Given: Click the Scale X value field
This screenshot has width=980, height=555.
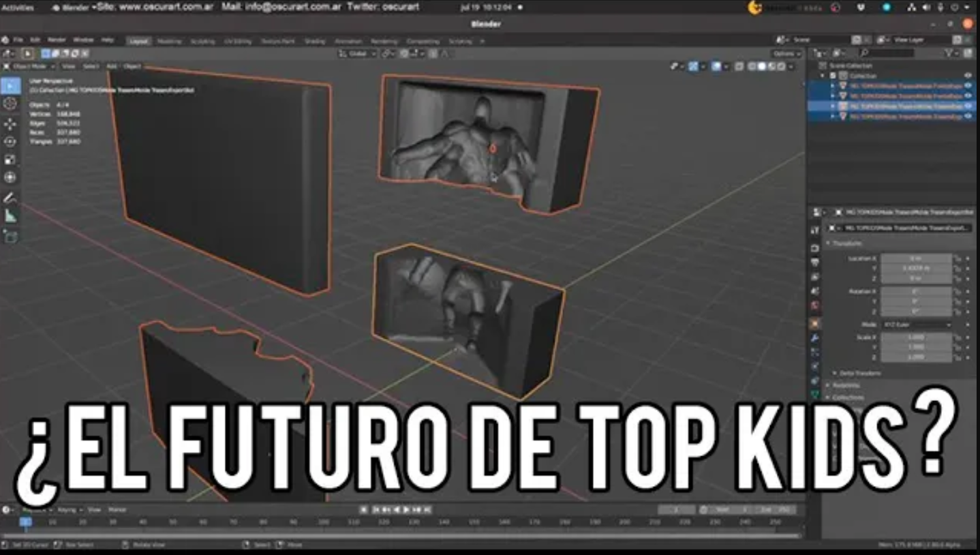Looking at the screenshot, I should [916, 337].
